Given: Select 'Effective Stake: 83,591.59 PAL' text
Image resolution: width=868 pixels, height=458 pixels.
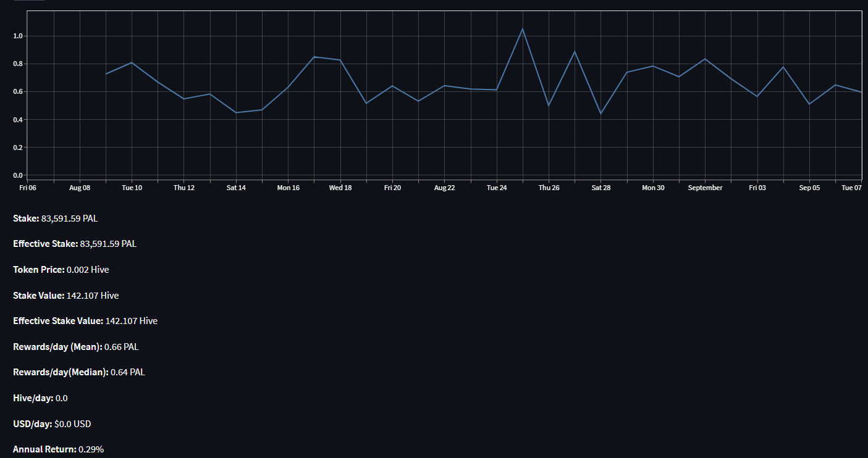Looking at the screenshot, I should click(75, 244).
